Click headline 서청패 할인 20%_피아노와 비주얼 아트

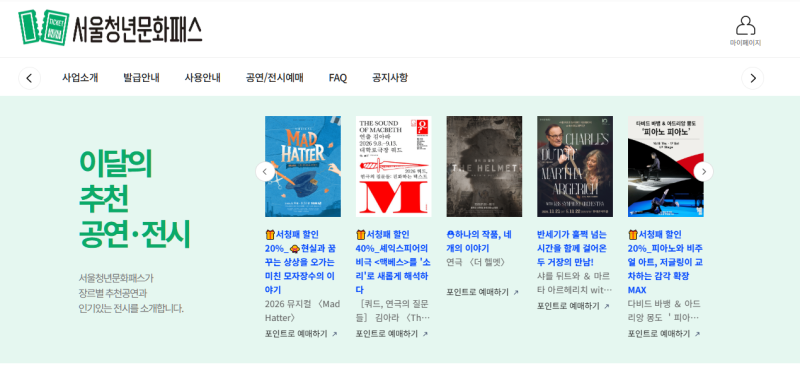point(665,262)
